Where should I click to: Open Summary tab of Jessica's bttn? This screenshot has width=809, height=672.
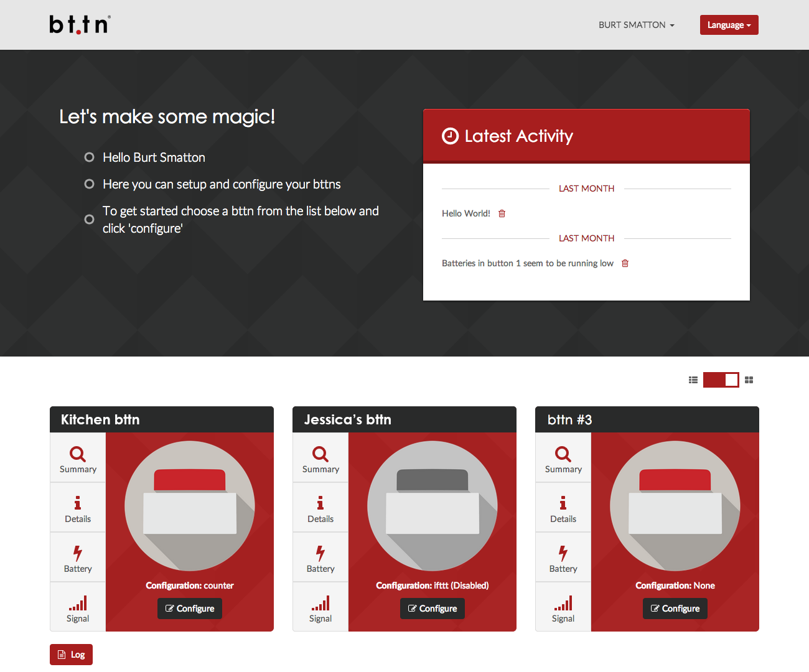point(320,459)
